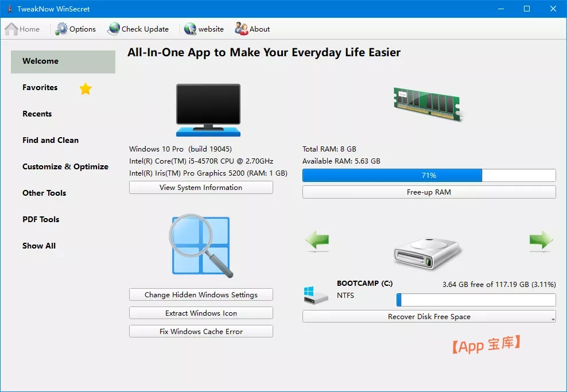Viewport: 567px width, 392px height.
Task: Open the About people icon
Action: click(x=241, y=29)
